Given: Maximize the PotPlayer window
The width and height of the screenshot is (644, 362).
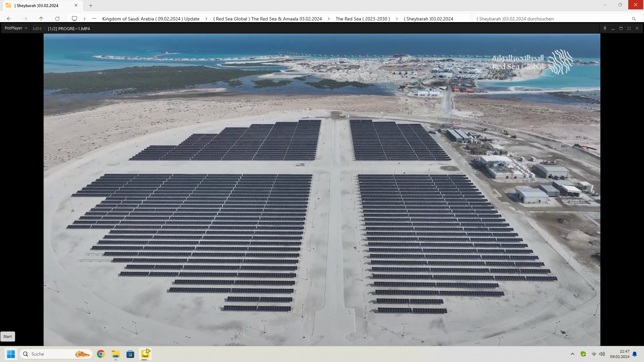Looking at the screenshot, I should [621, 28].
